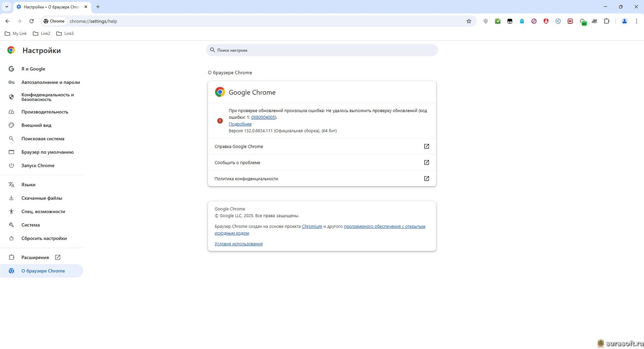
Task: Click the gray shield extension icon
Action: pyautogui.click(x=486, y=21)
